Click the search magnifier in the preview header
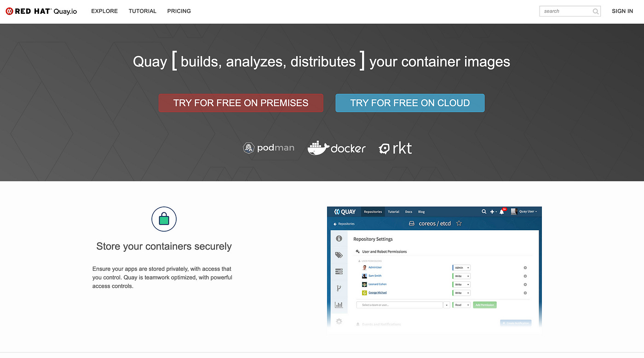 484,212
